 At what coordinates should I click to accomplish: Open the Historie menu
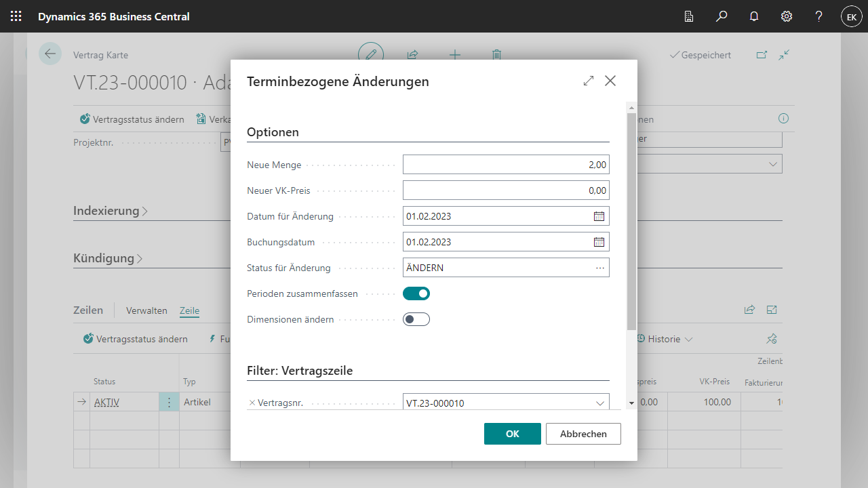[665, 339]
